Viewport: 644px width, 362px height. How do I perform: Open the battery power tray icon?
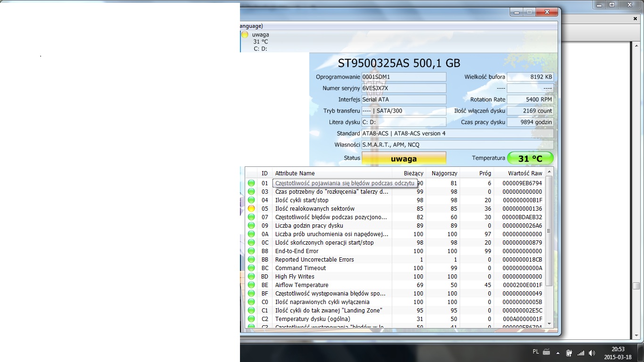tap(569, 353)
